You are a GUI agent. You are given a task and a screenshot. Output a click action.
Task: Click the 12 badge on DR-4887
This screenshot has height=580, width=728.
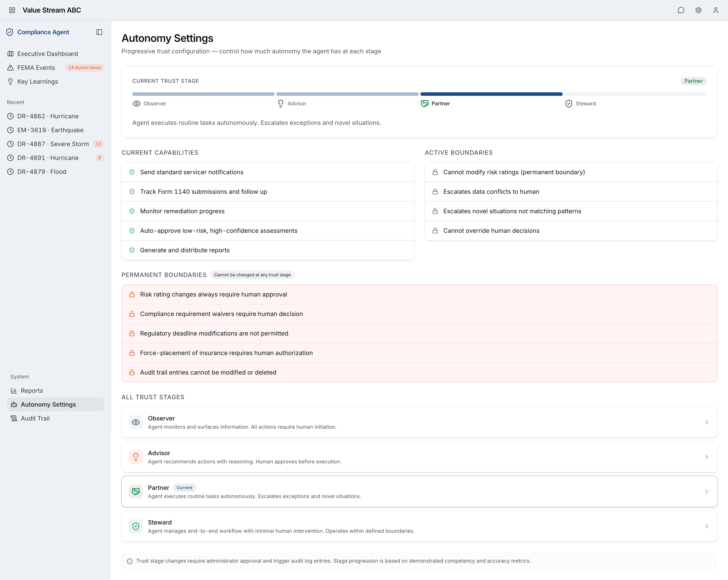point(98,144)
